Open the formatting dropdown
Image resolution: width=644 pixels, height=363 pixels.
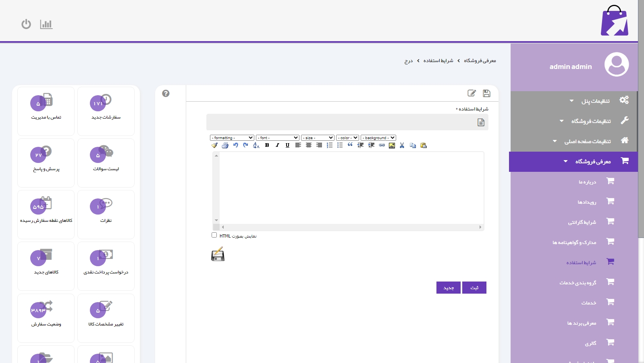232,138
